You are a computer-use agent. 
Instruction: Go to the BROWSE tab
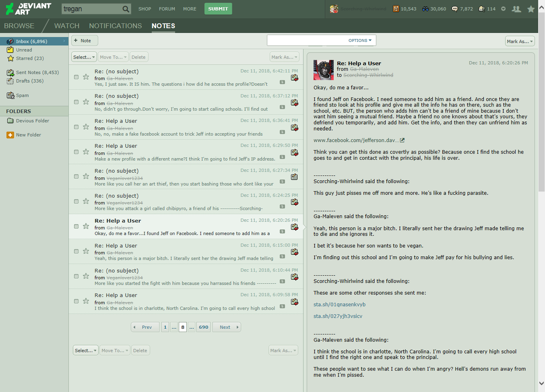click(19, 26)
